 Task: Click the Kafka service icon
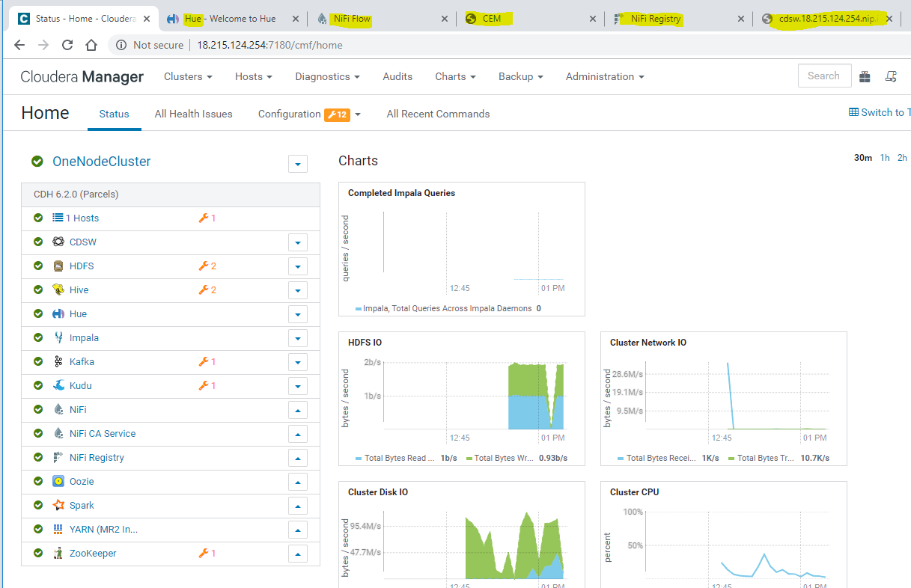[58, 361]
